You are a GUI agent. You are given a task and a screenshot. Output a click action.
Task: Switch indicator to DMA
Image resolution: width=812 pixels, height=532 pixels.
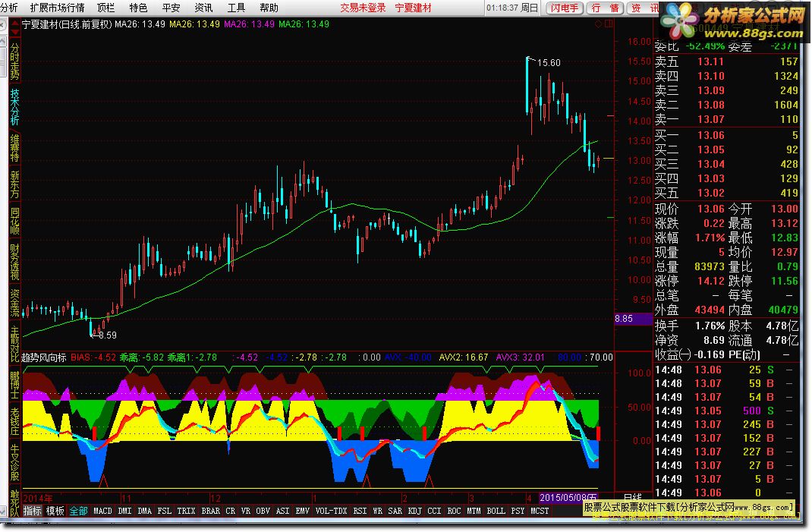[144, 511]
